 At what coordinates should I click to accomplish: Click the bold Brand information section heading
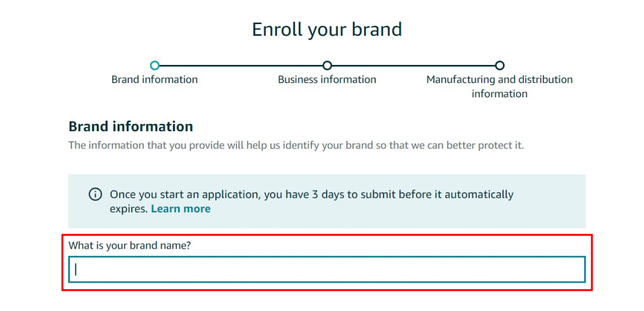(131, 126)
